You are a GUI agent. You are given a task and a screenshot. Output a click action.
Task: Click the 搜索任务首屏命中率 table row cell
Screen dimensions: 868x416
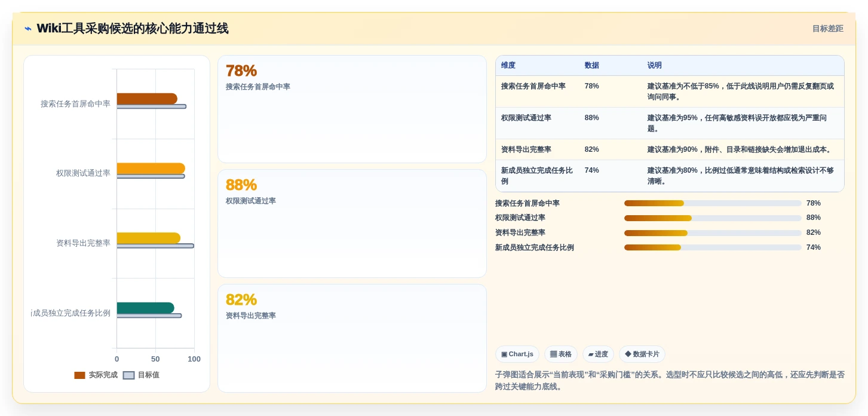point(537,91)
